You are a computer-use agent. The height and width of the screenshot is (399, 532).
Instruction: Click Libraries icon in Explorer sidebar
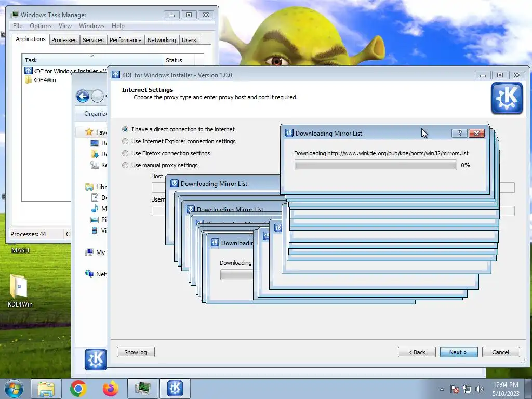89,187
